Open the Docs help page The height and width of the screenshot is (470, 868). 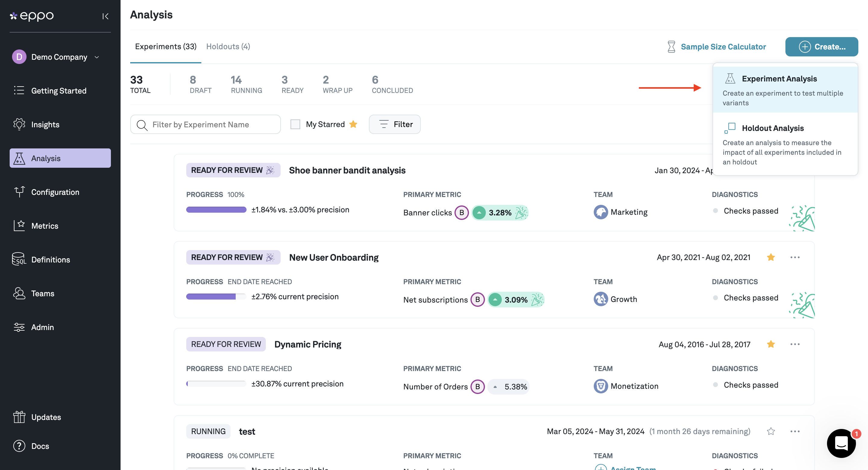pos(40,446)
